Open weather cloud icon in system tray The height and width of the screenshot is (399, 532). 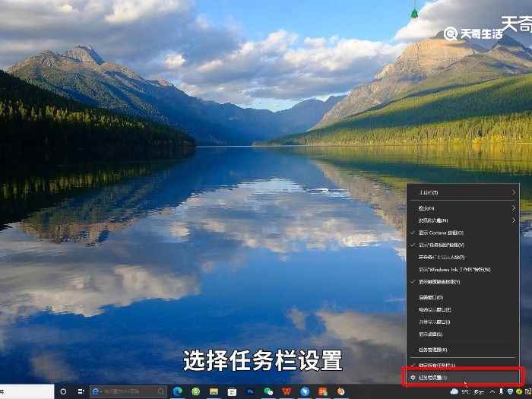pyautogui.click(x=454, y=392)
